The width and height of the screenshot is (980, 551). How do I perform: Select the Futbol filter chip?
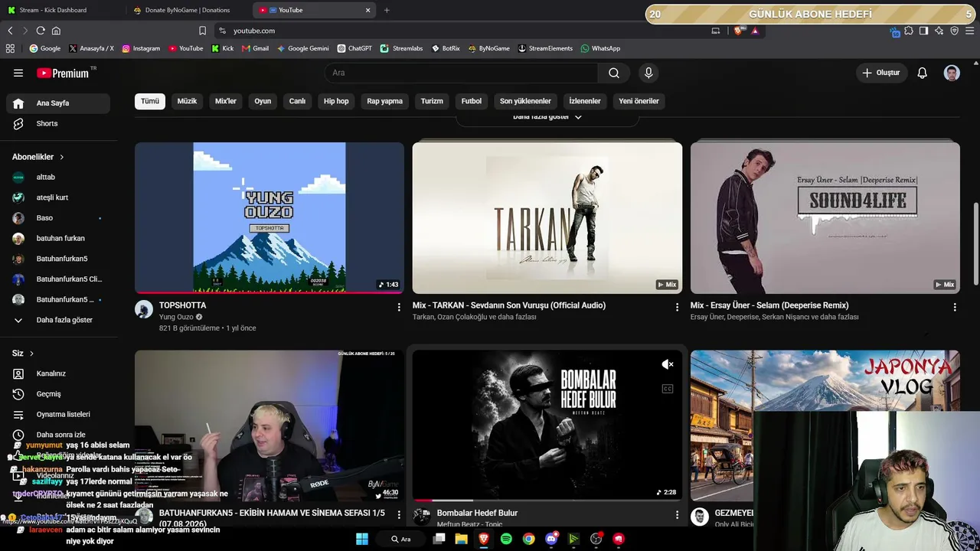(x=472, y=101)
